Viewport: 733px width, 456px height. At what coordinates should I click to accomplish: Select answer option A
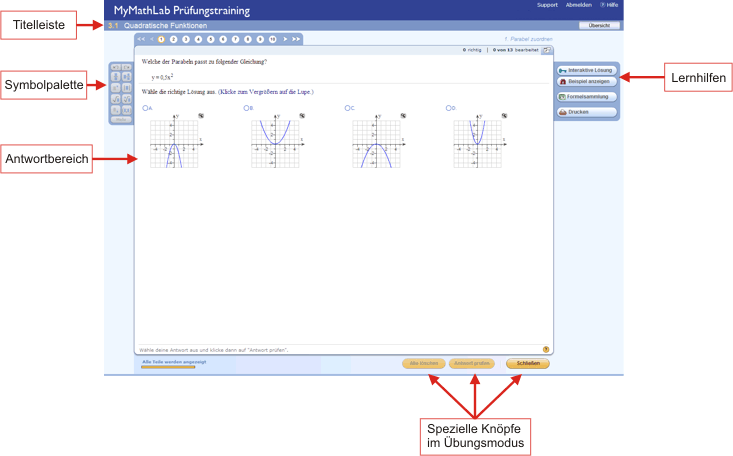(145, 108)
